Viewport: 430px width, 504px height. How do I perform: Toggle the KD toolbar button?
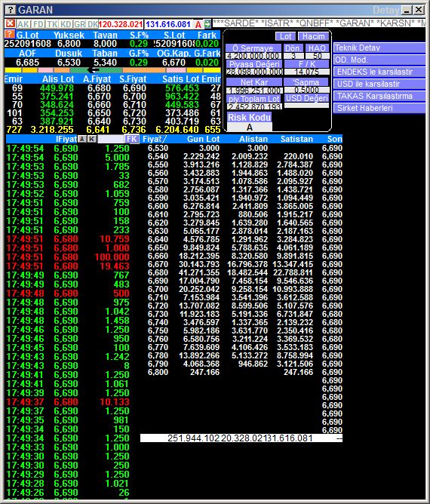point(66,24)
